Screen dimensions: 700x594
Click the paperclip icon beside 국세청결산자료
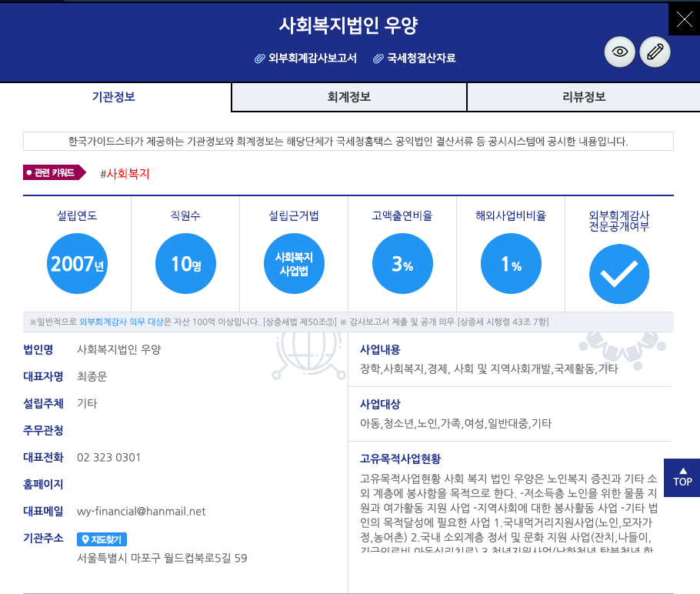(378, 58)
